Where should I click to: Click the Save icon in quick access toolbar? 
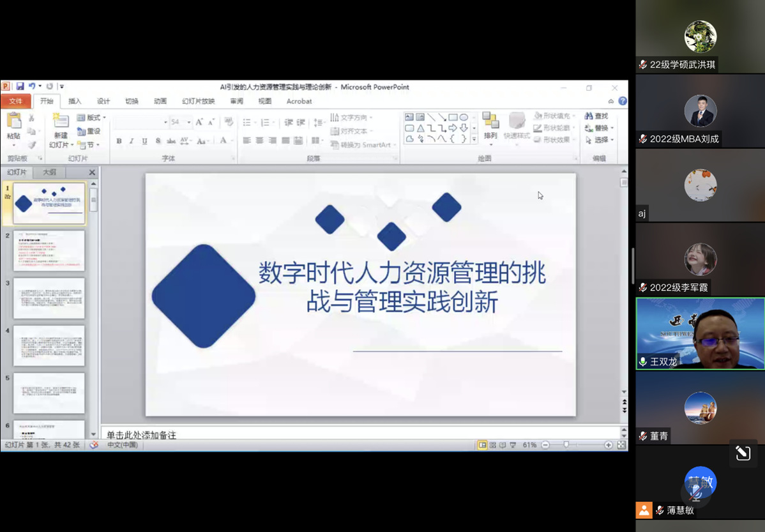pos(20,86)
